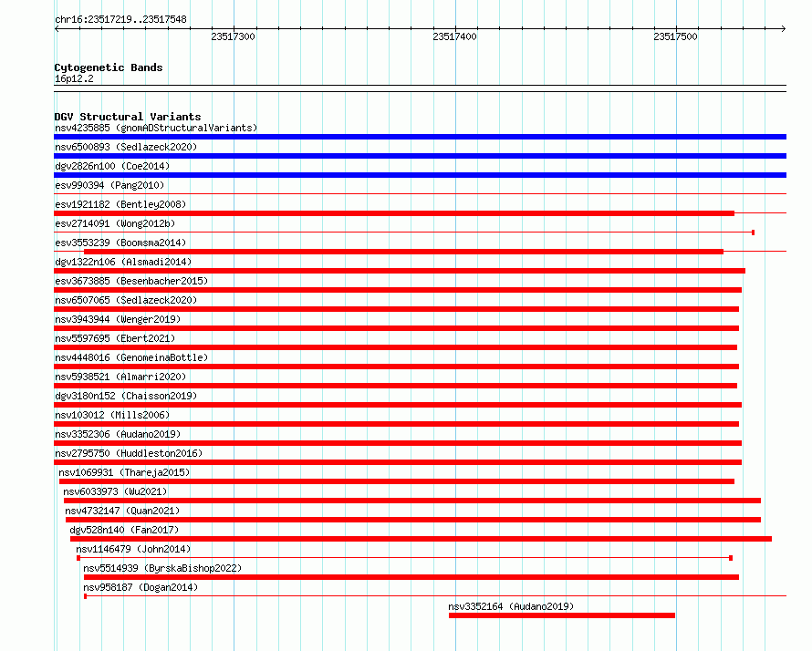The width and height of the screenshot is (812, 651).
Task: Click the blue bar under dgv2826n100
Action: (x=420, y=175)
